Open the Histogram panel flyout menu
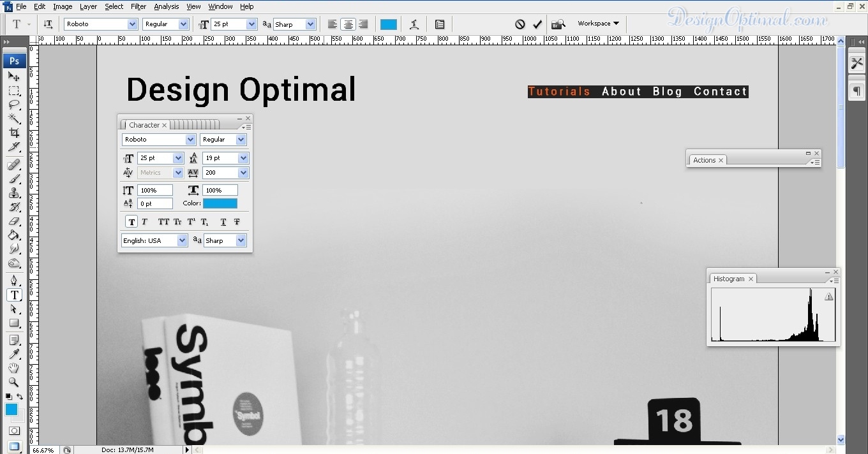This screenshot has height=454, width=868. click(x=834, y=281)
